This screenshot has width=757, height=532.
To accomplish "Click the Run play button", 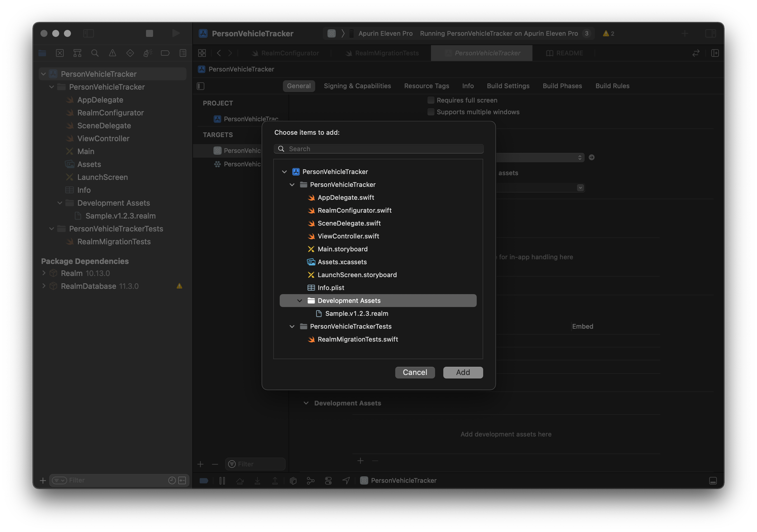I will pyautogui.click(x=176, y=33).
